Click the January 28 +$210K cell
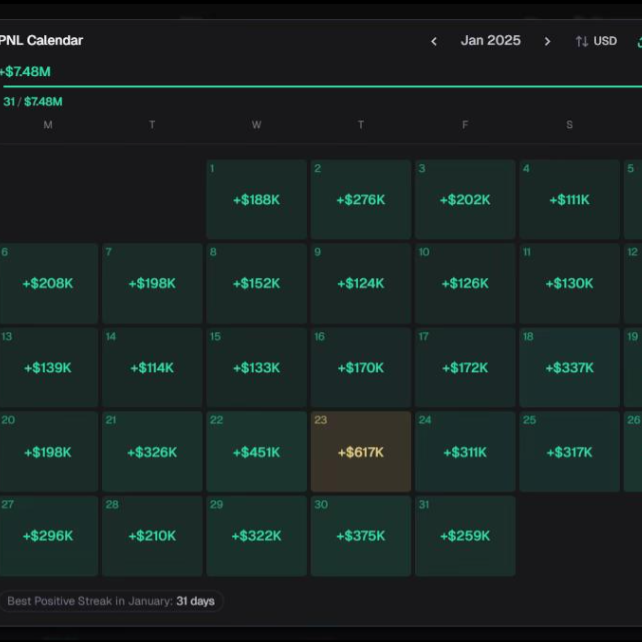 pyautogui.click(x=152, y=535)
